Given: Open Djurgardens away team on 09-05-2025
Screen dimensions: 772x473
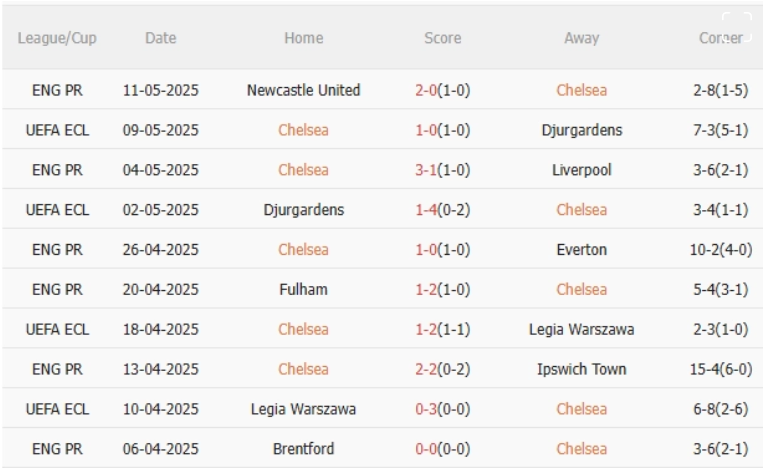Looking at the screenshot, I should click(581, 130).
